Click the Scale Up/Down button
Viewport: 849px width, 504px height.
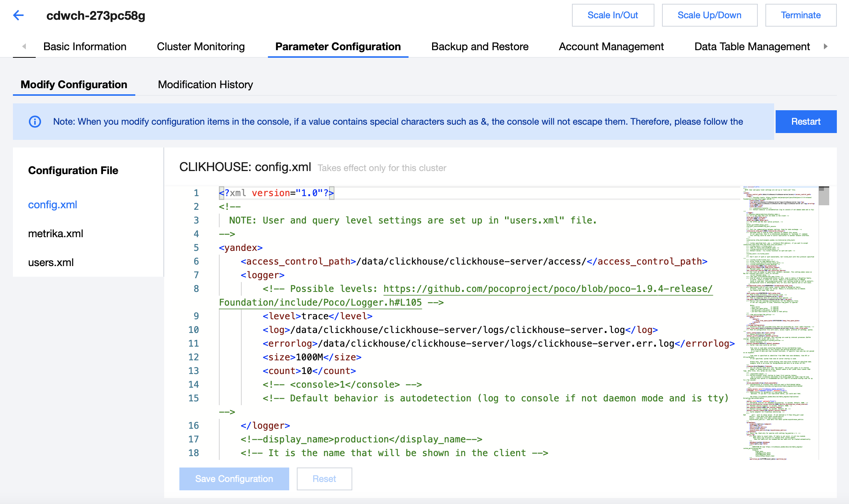[x=709, y=15]
